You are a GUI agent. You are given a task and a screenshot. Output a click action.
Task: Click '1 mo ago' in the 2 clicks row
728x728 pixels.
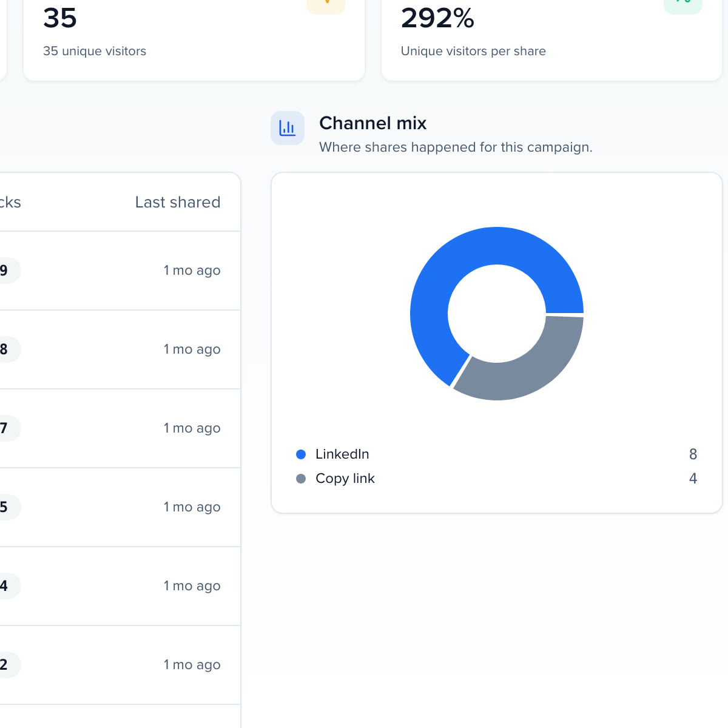coord(192,665)
